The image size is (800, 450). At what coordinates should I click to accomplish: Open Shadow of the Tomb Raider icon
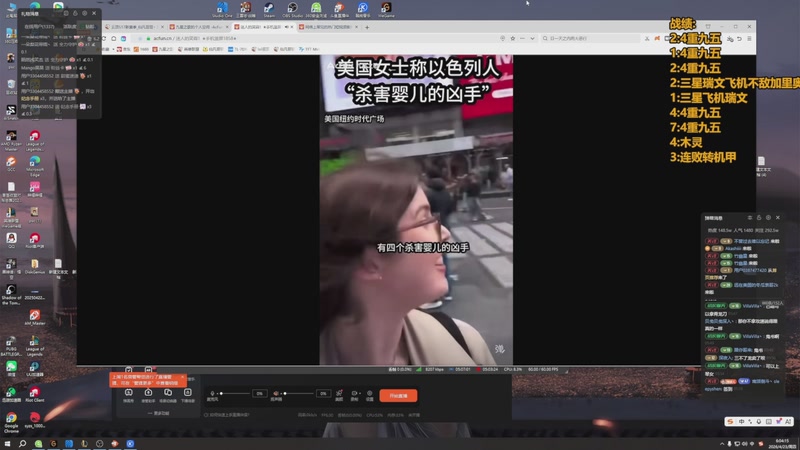[11, 294]
